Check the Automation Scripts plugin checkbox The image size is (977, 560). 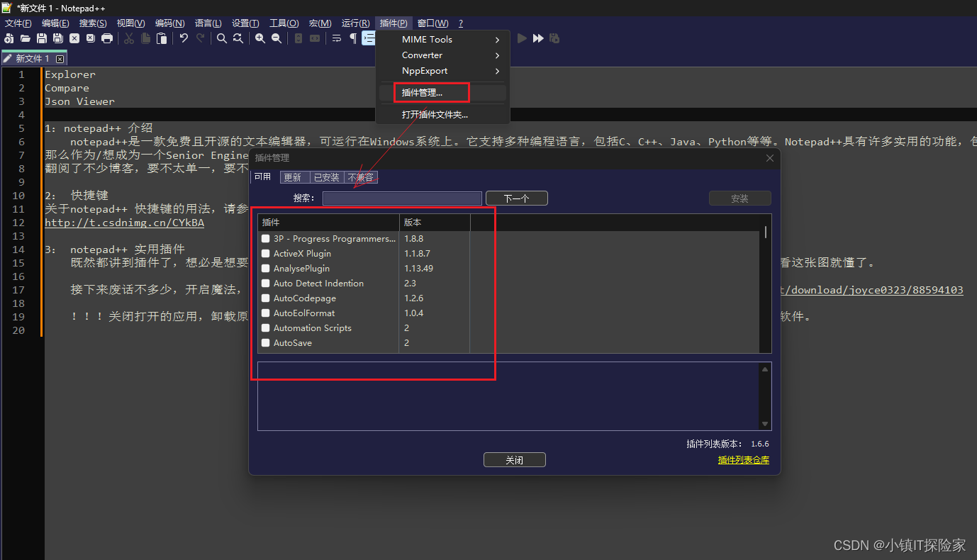(266, 328)
